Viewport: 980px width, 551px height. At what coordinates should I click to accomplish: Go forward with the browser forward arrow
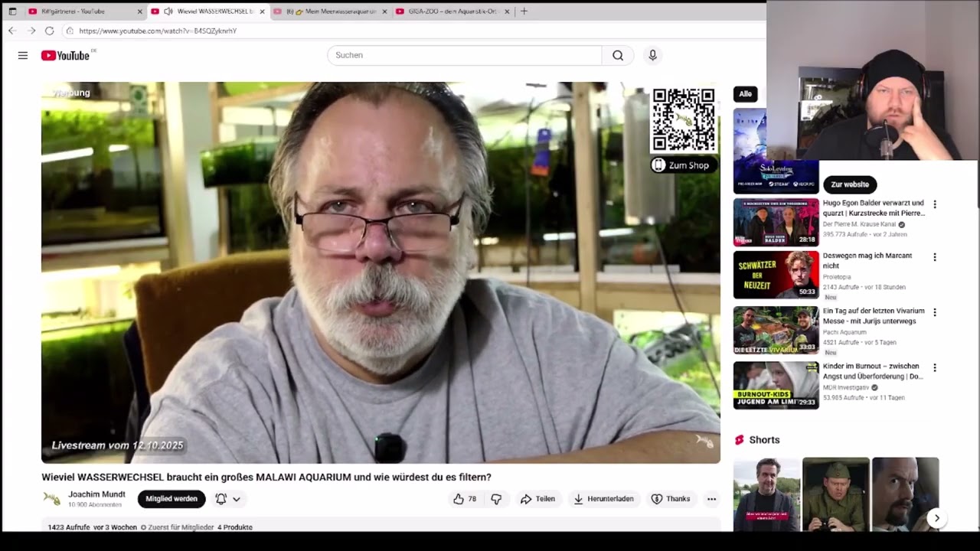pyautogui.click(x=31, y=31)
